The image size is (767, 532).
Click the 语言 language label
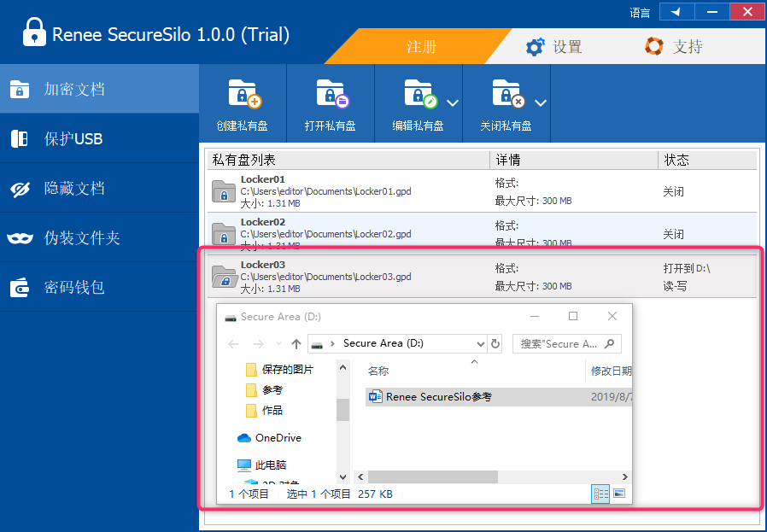[x=640, y=12]
